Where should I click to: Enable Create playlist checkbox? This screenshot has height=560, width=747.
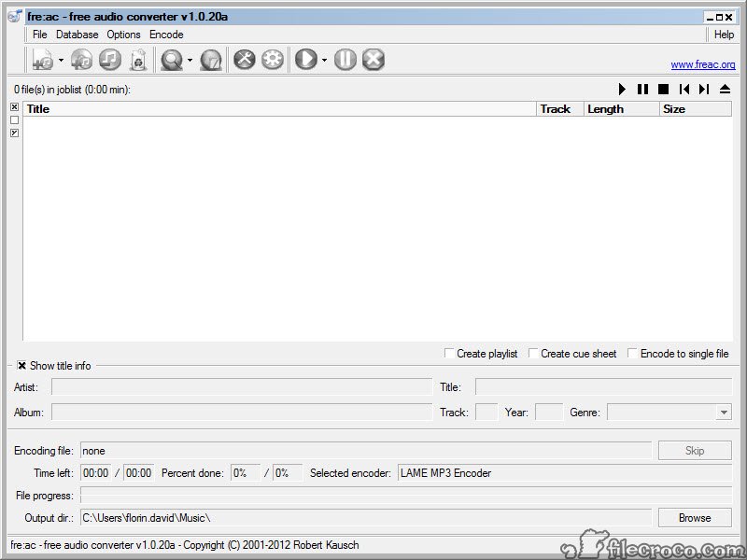pos(449,353)
